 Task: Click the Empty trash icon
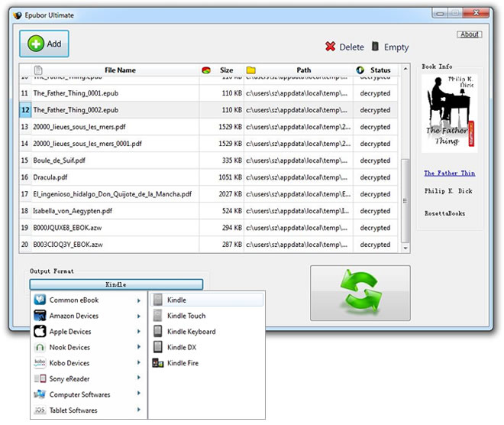coord(375,47)
